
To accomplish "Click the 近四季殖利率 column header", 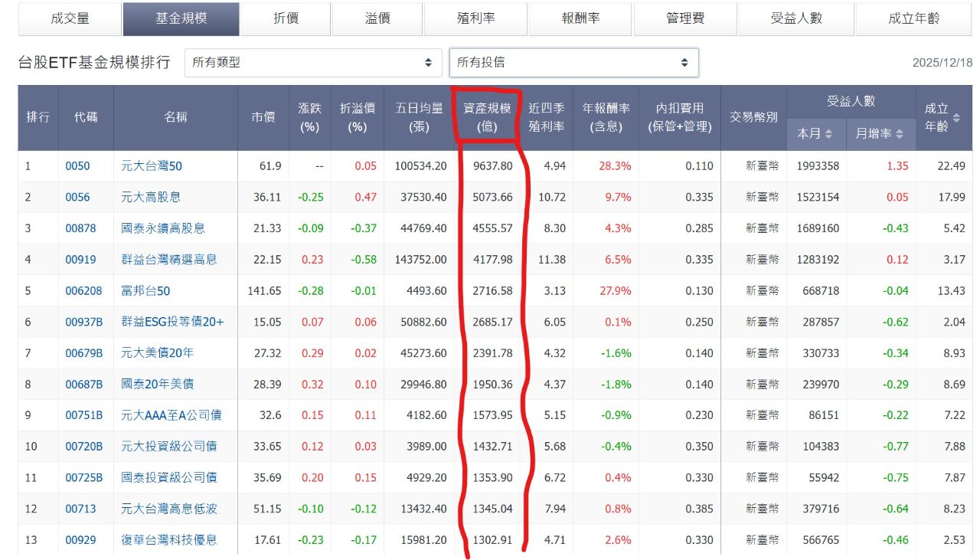I will [547, 117].
